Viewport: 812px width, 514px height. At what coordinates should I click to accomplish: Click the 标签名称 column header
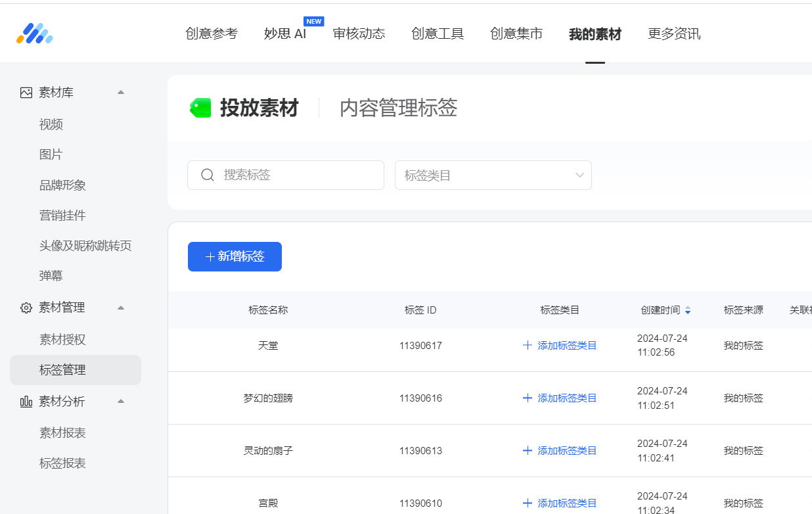[268, 310]
